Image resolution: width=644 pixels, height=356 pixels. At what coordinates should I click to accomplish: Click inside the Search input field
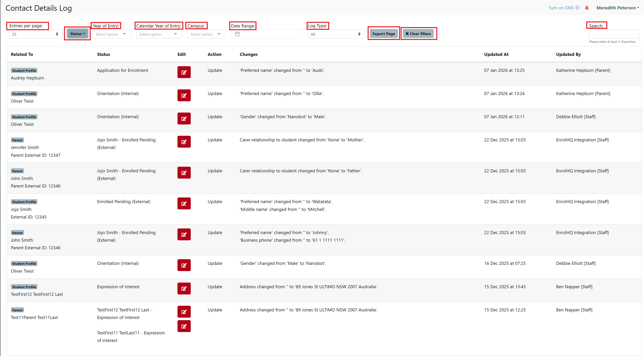click(614, 34)
